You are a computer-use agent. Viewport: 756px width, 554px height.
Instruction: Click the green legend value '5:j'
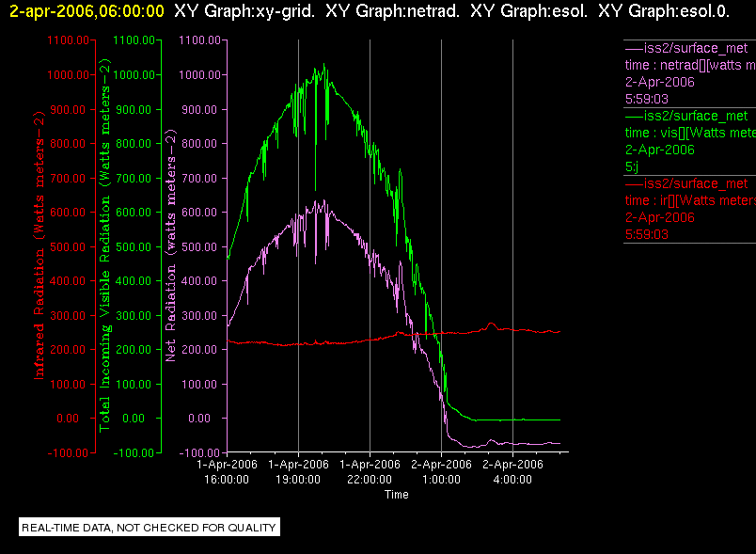click(x=632, y=166)
